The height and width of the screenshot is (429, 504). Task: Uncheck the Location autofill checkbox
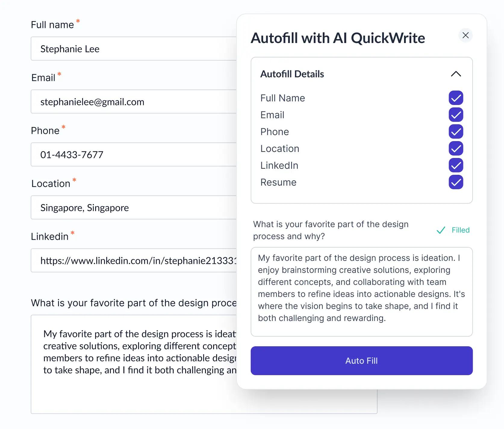click(456, 148)
